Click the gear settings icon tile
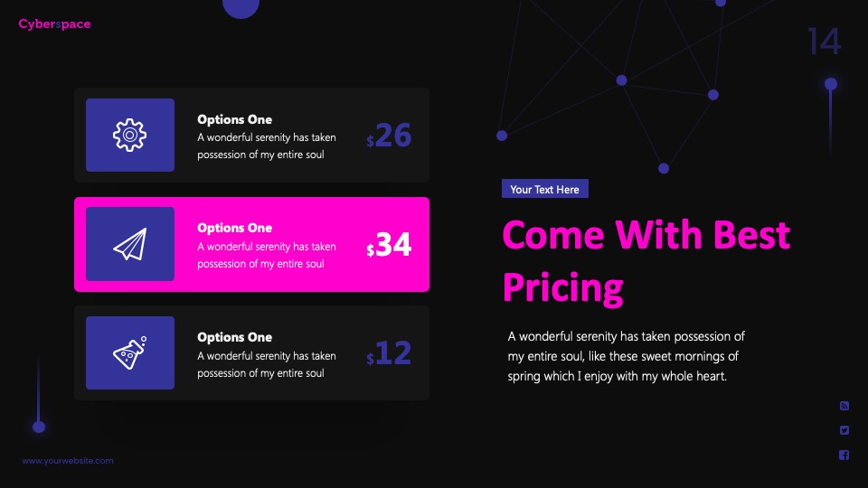Image resolution: width=868 pixels, height=488 pixels. [130, 135]
